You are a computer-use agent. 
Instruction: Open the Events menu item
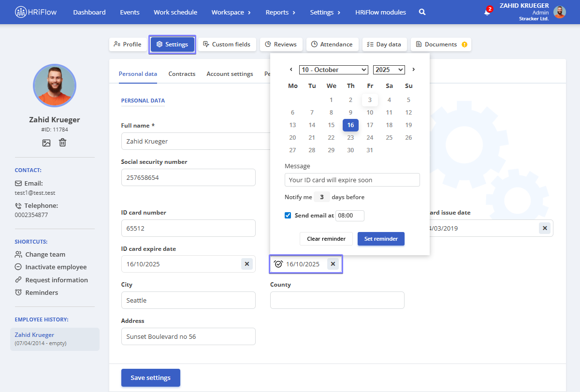pos(130,12)
